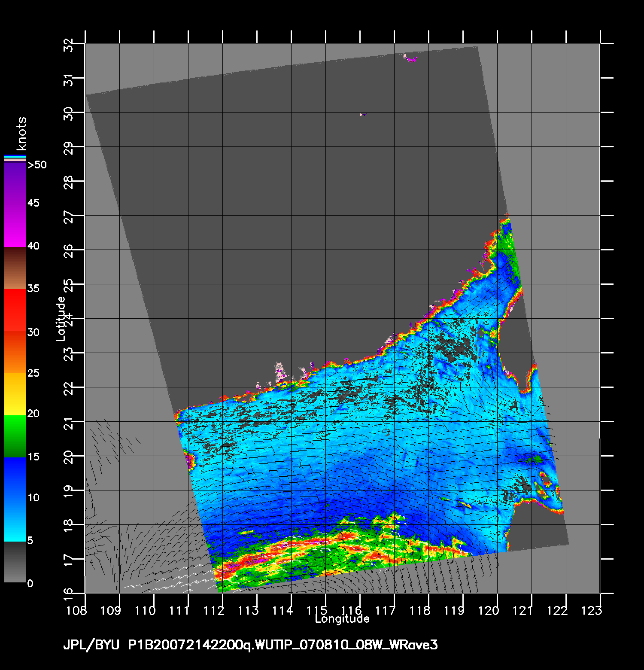This screenshot has height=670, width=644.
Task: Click the '15' colorbar label
Action: (x=33, y=457)
